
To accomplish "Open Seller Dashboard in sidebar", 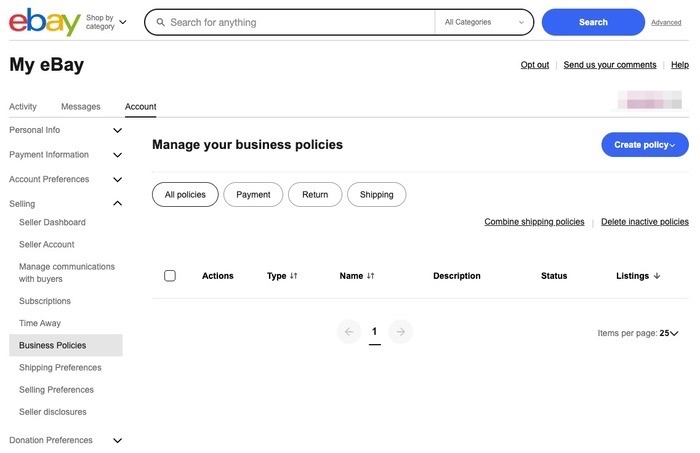I will (x=52, y=222).
